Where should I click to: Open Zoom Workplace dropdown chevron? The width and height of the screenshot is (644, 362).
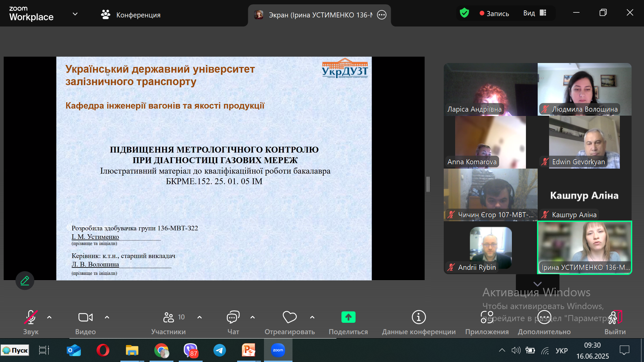[x=75, y=14]
